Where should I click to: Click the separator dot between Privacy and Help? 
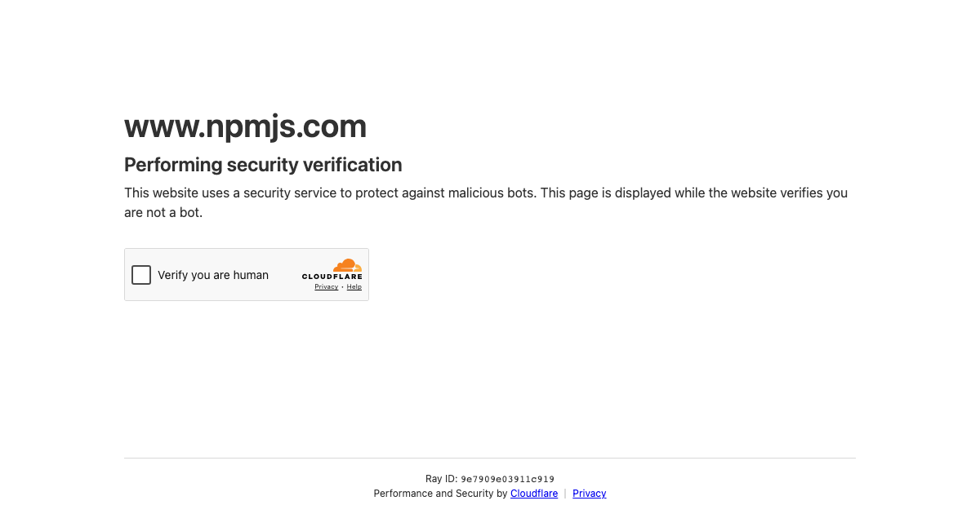tap(341, 286)
